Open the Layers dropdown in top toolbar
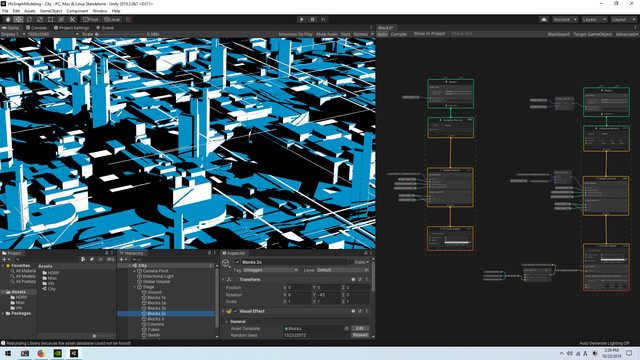Image resolution: width=640 pixels, height=360 pixels. tap(594, 19)
